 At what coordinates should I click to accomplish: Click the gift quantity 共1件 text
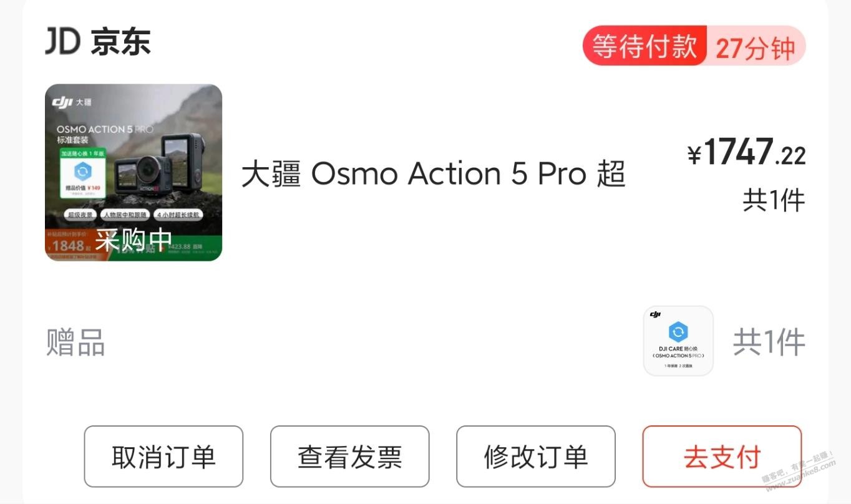(769, 342)
